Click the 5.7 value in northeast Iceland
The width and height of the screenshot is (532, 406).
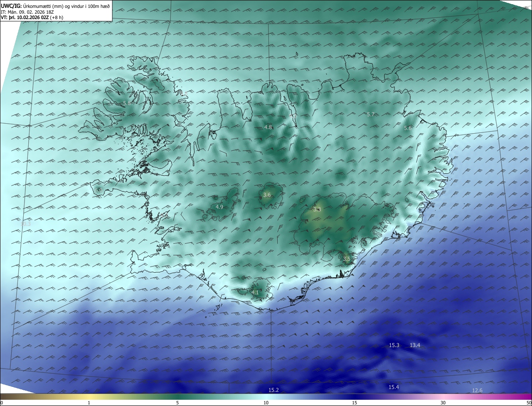click(371, 114)
